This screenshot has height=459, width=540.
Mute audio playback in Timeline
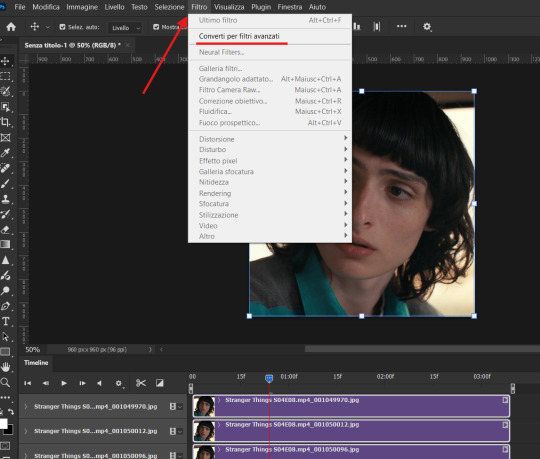[x=99, y=383]
